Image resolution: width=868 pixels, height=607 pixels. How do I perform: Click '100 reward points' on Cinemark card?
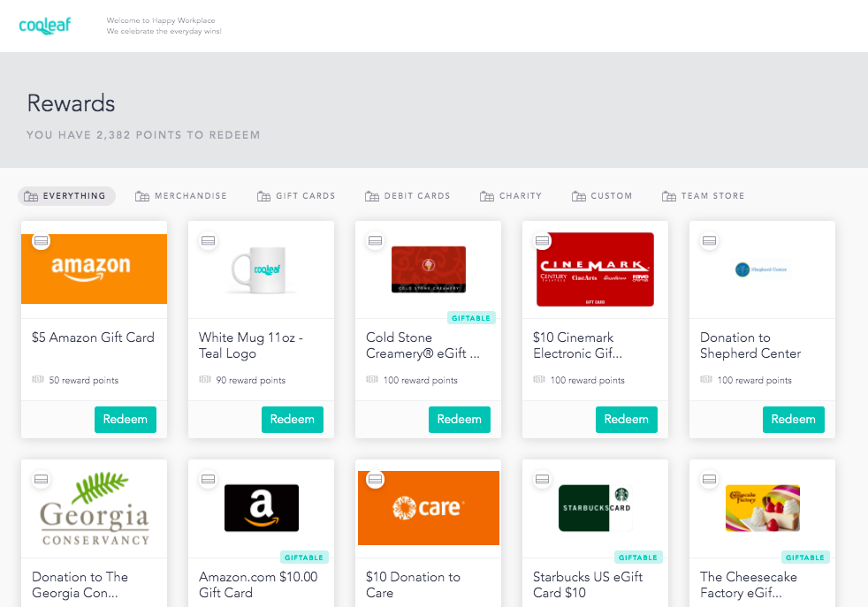[587, 380]
